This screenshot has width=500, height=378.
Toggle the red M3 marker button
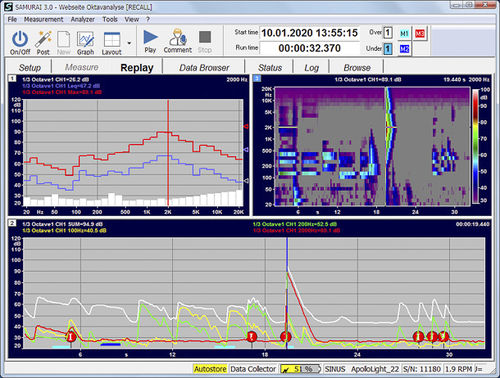click(x=420, y=33)
